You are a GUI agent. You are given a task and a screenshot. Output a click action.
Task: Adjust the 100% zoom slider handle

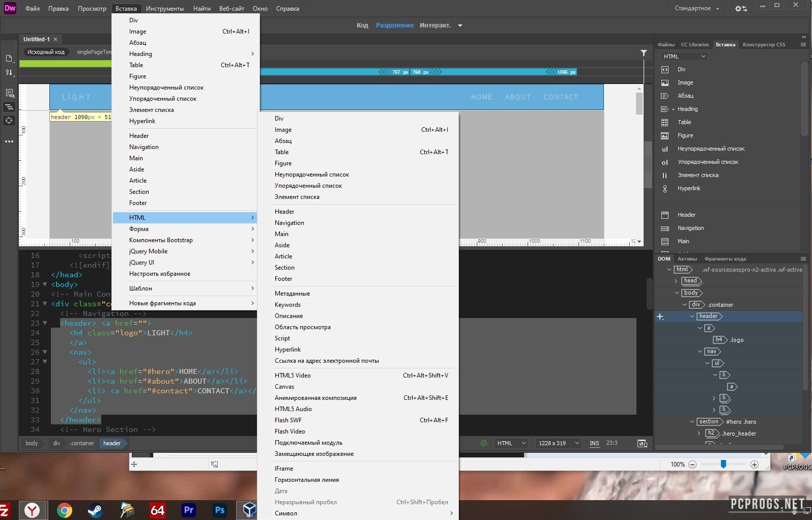click(723, 464)
